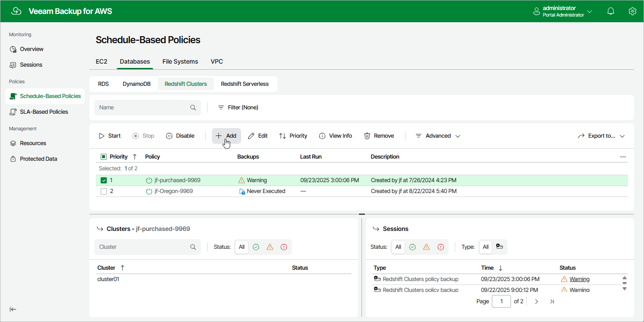Toggle the select-all policies checkbox
The height and width of the screenshot is (322, 644).
pyautogui.click(x=104, y=157)
